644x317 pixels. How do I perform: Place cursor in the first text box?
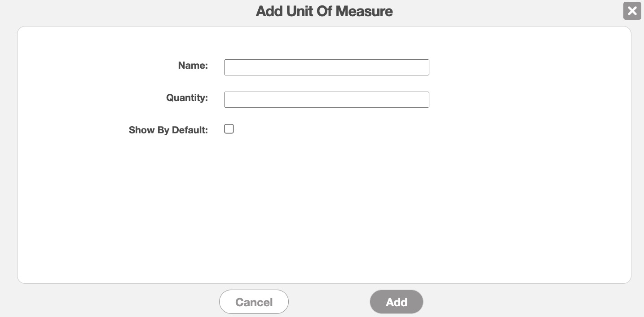326,67
